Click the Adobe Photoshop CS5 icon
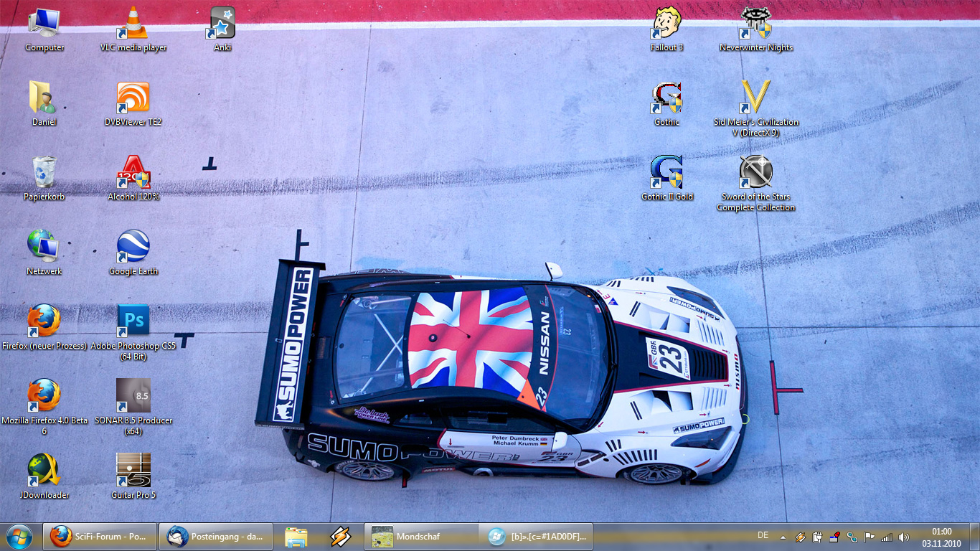 [x=133, y=321]
